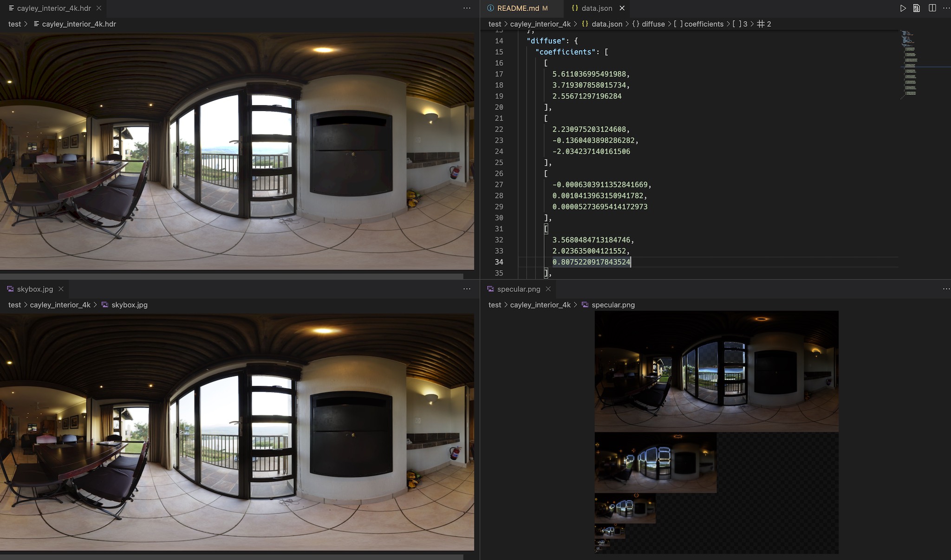Screen dimensions: 951x560
Task: Switch to the README.md tab
Action: coord(518,8)
